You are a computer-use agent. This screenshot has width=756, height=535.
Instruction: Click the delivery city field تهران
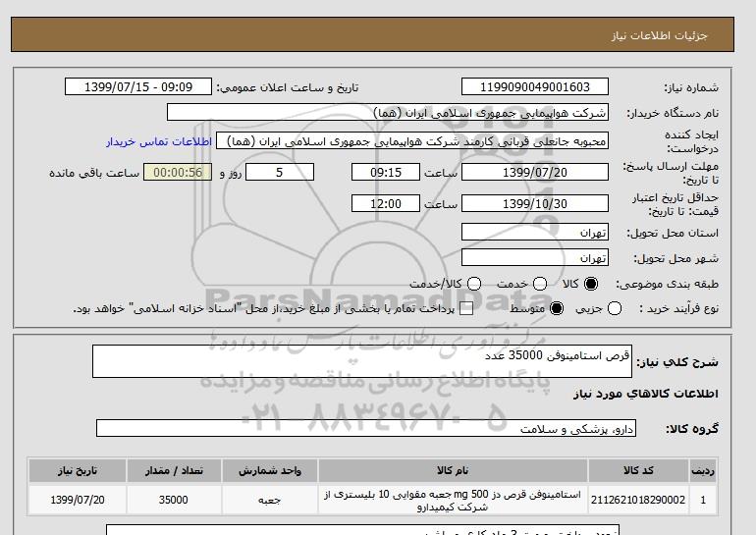coord(535,258)
